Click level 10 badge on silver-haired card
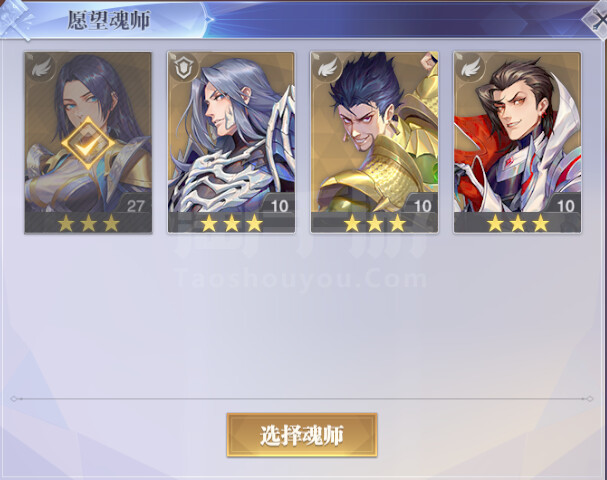 coord(279,205)
